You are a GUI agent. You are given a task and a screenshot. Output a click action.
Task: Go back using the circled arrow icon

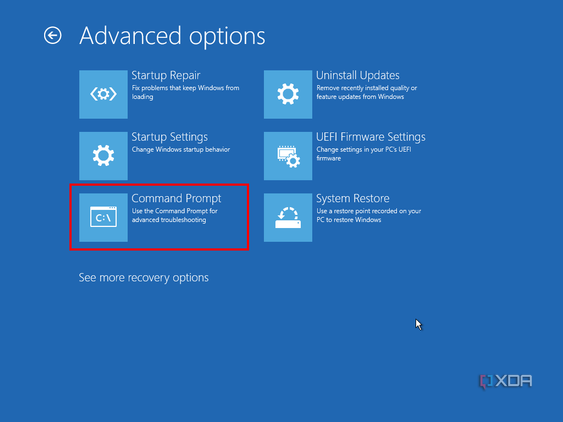52,36
